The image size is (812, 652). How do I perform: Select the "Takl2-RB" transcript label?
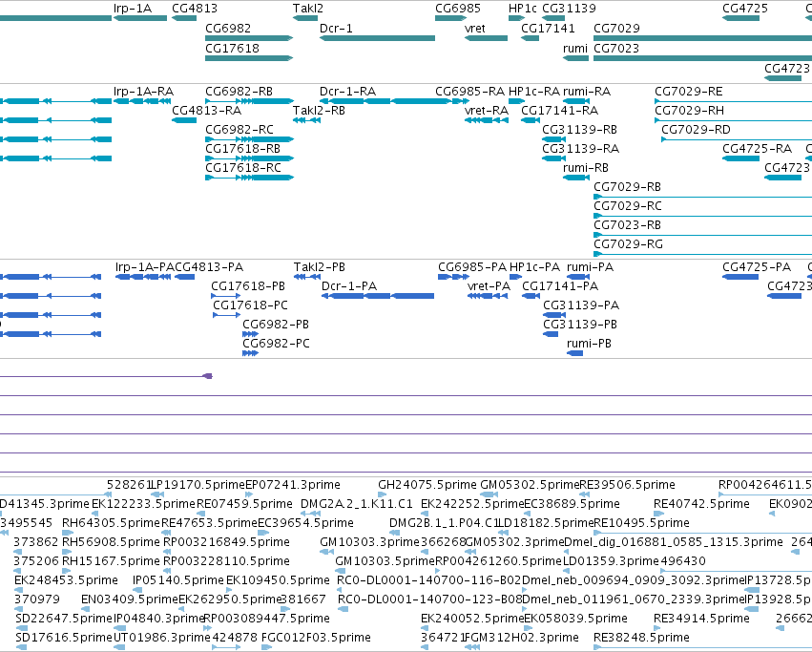coord(319,111)
